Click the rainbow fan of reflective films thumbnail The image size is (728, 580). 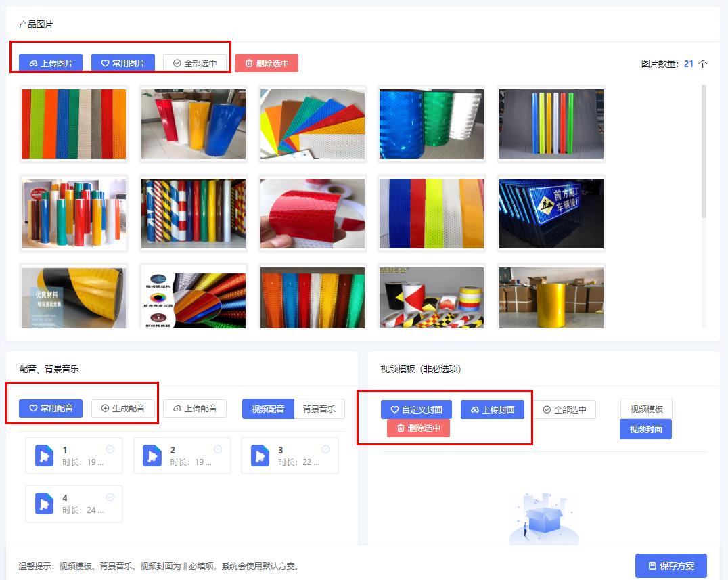point(312,125)
